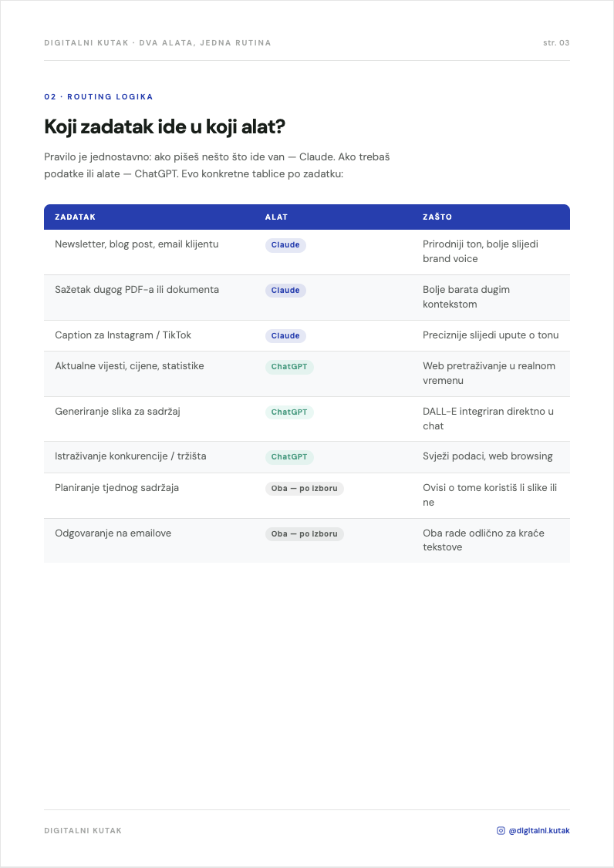
Task: Click the 'DIGITALNI KUTAK' footer text
Action: [83, 830]
